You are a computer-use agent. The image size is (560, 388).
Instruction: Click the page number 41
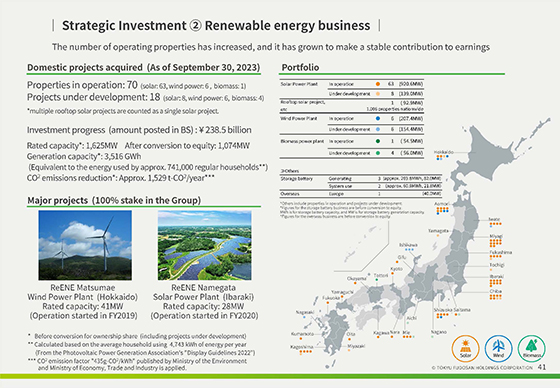(x=542, y=367)
